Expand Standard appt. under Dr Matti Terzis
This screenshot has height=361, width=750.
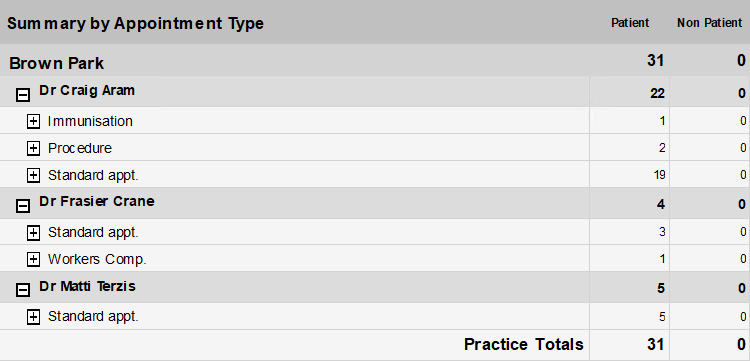[33, 317]
